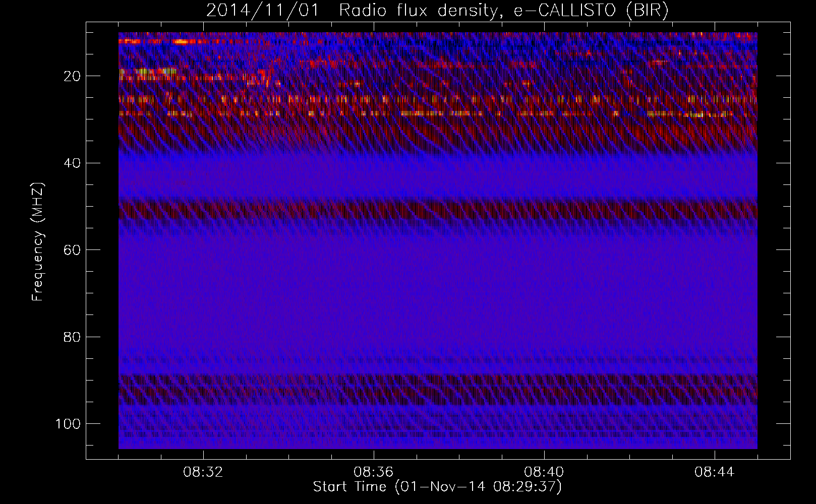Click the 80 frequency tick label
The height and width of the screenshot is (504, 816).
(73, 337)
